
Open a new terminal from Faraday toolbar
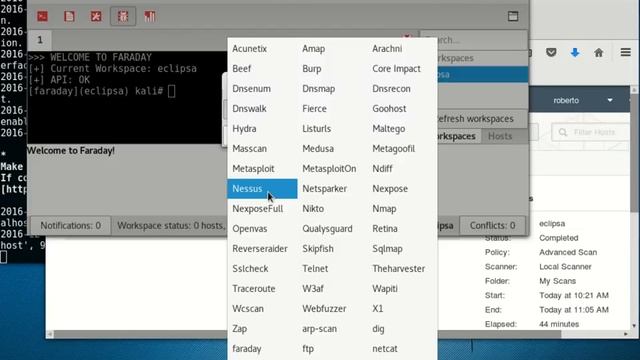(x=42, y=16)
